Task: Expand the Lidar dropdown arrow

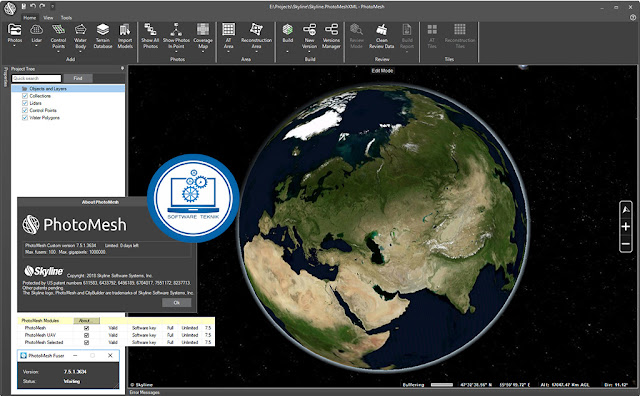Action: pos(37,46)
